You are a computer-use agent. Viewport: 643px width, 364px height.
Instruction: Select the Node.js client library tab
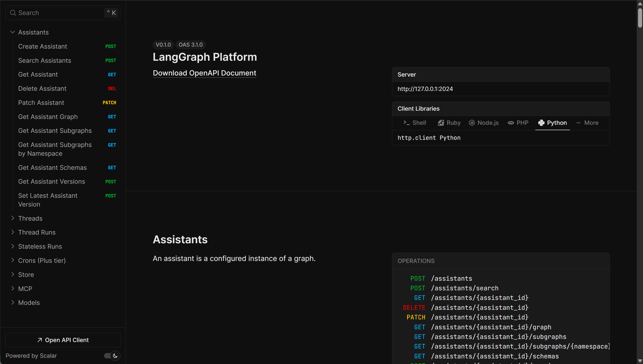(484, 123)
